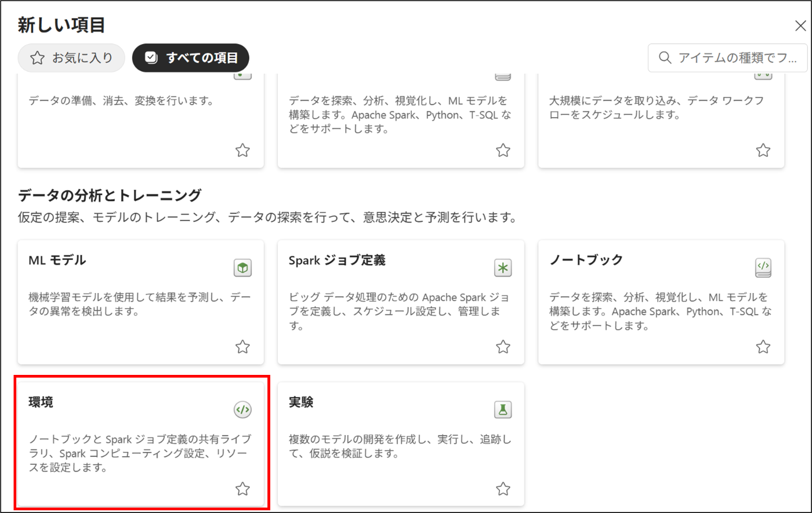Close the 新しい項目 dialog
Screen dimensions: 812x513
pos(802,25)
